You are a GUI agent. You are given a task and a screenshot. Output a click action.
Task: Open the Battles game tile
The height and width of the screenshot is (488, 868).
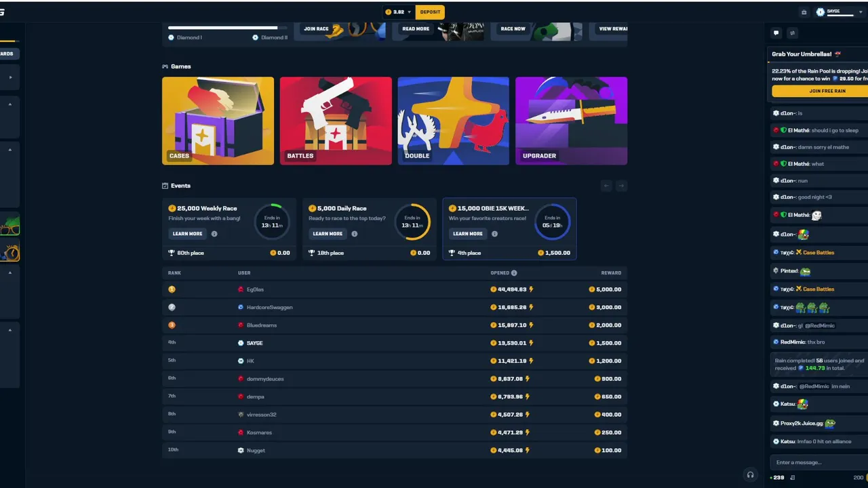336,121
